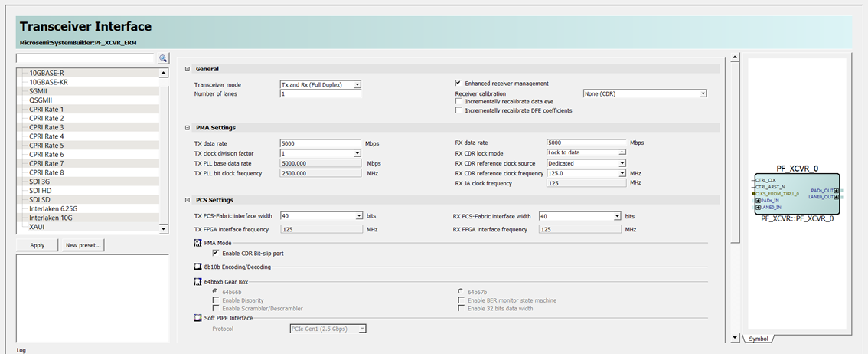Uncheck Enable CDR Bit-slip port

[216, 253]
